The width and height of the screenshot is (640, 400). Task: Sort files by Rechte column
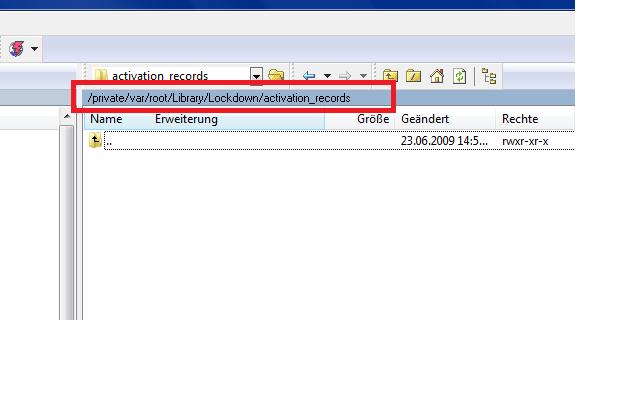click(520, 119)
